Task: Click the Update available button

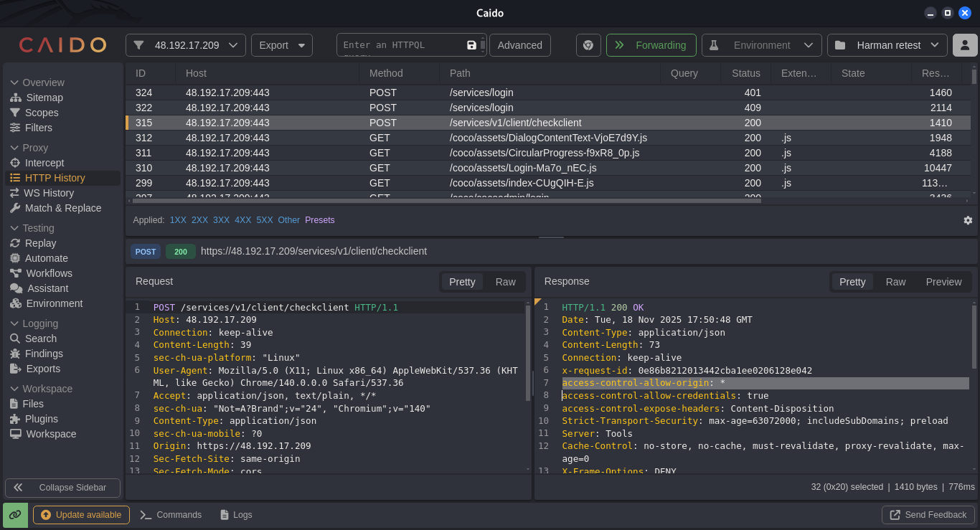Action: [81, 515]
